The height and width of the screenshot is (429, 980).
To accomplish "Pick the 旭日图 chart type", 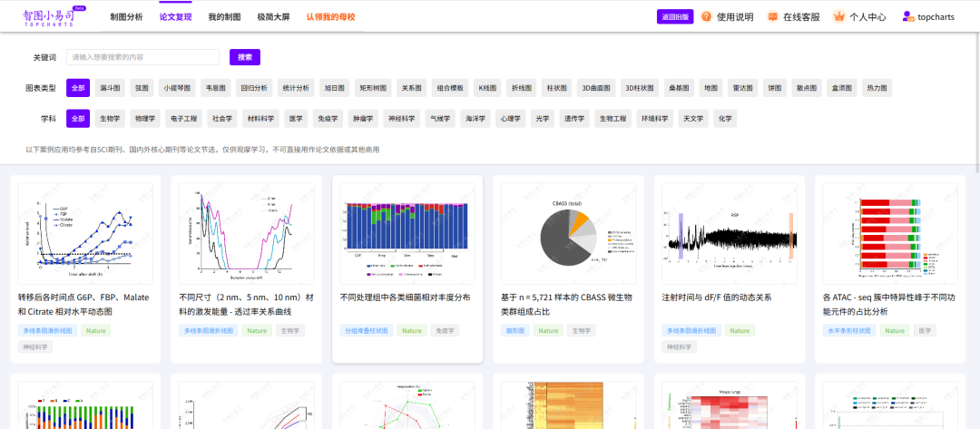I will (335, 88).
